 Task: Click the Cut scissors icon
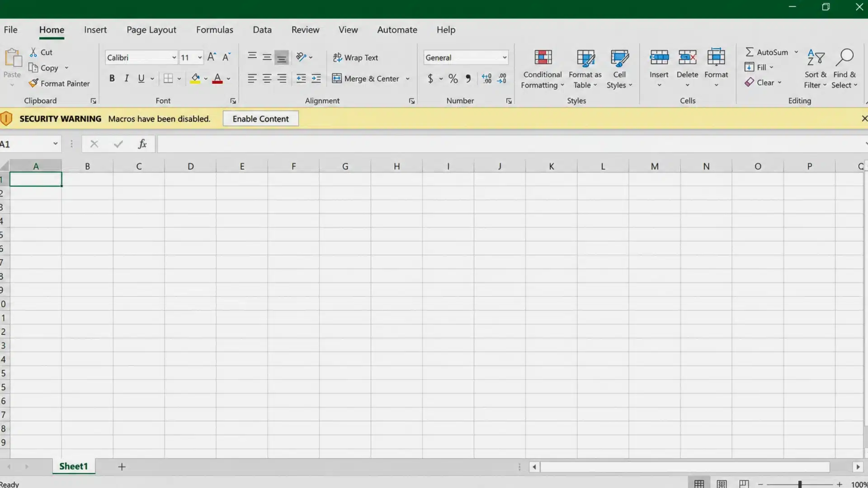click(x=33, y=52)
